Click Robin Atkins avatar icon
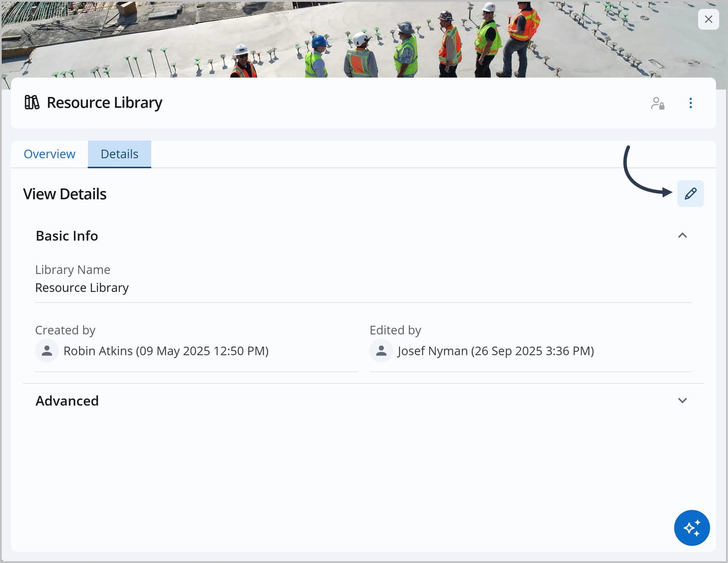This screenshot has height=563, width=728. click(x=47, y=351)
